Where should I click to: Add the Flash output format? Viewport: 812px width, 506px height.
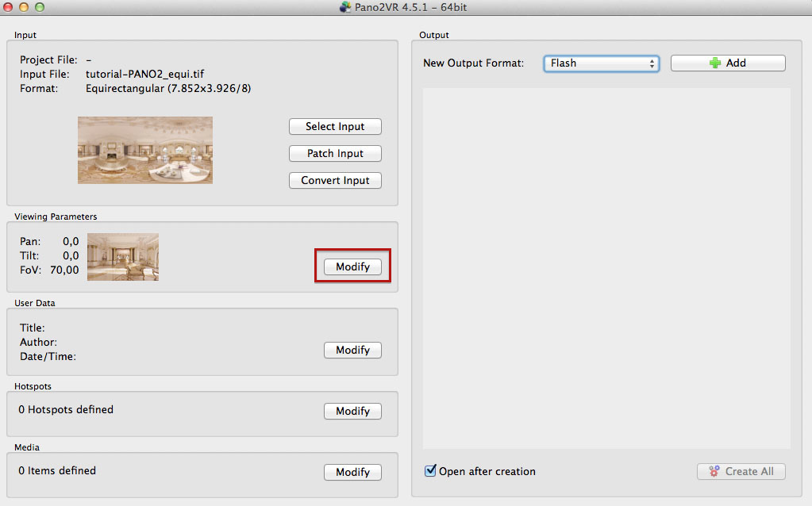[x=728, y=63]
